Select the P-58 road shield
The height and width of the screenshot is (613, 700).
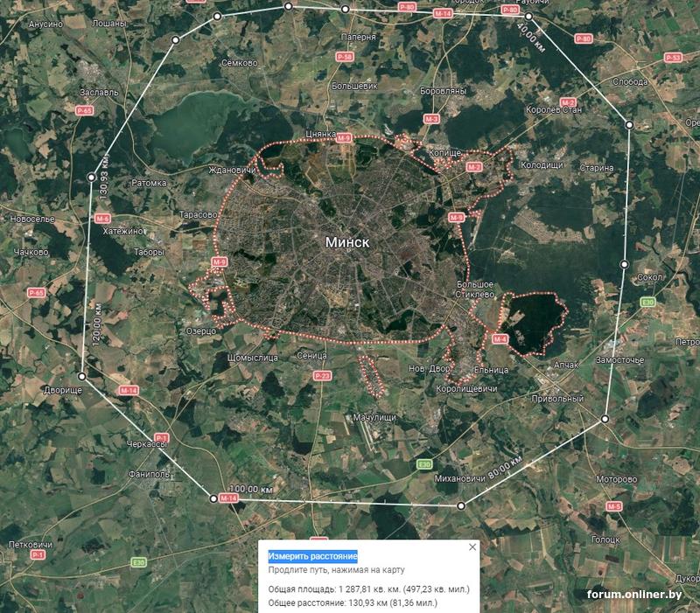point(344,57)
